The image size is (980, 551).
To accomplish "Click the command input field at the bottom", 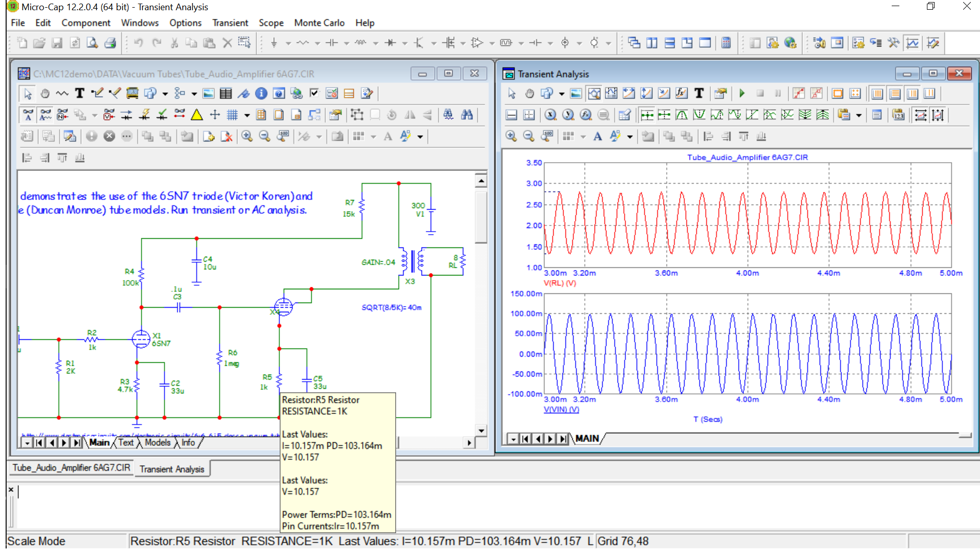I will click(495, 506).
